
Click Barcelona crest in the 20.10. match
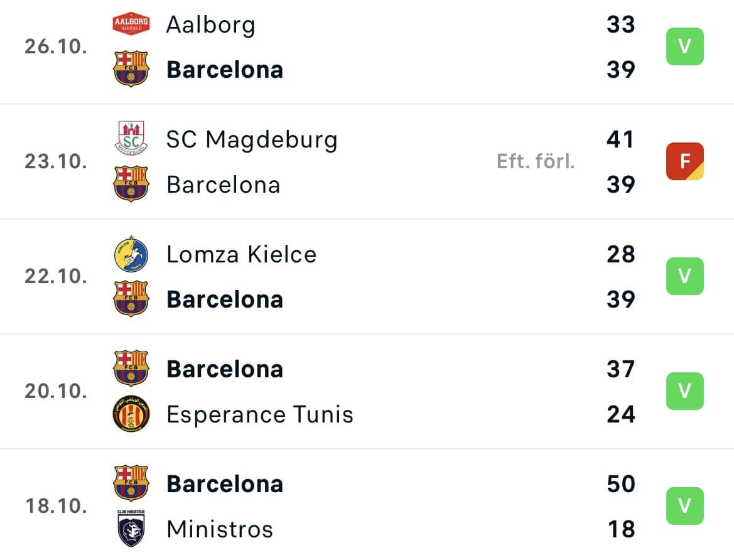[x=131, y=369]
